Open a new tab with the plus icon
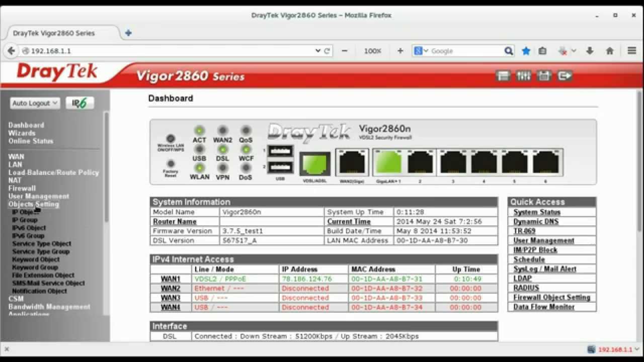Viewport: 644px width, 362px height. coord(128,33)
